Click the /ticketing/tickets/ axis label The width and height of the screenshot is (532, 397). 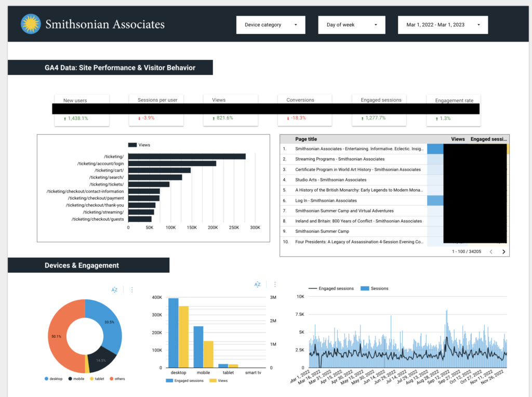click(x=107, y=184)
